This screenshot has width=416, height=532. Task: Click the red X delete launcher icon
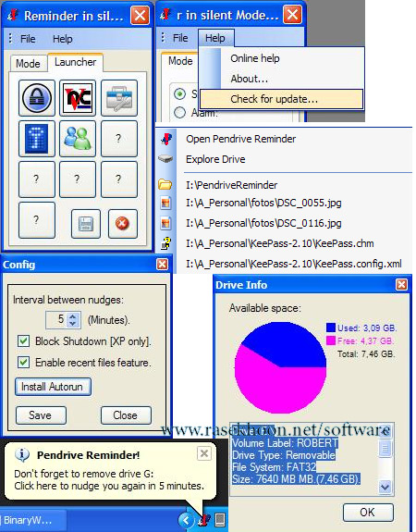point(123,224)
